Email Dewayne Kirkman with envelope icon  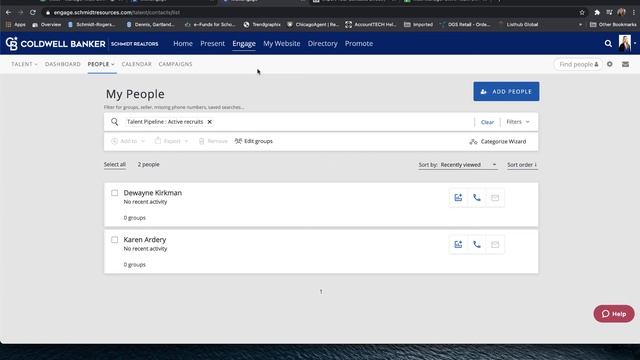coord(495,198)
